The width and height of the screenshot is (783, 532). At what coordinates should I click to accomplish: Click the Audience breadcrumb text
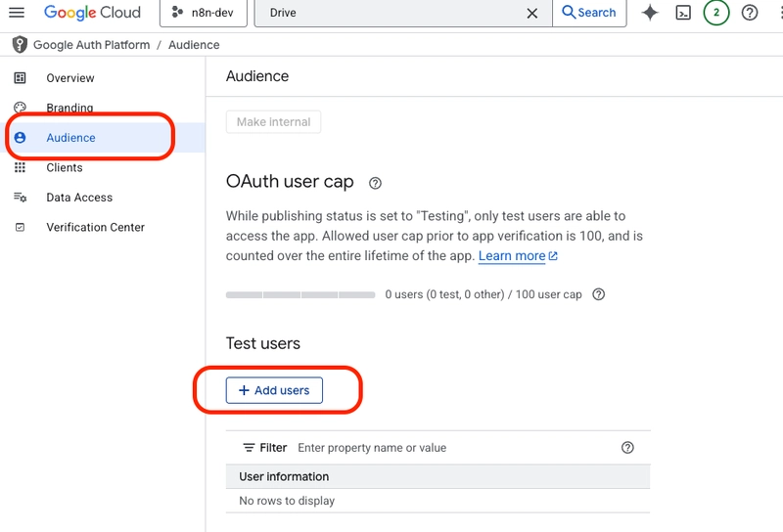coord(194,45)
